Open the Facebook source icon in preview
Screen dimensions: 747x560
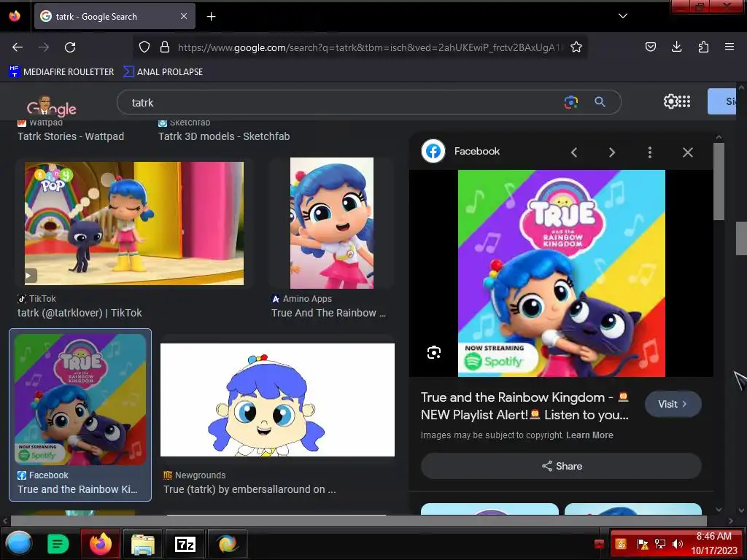(x=433, y=151)
